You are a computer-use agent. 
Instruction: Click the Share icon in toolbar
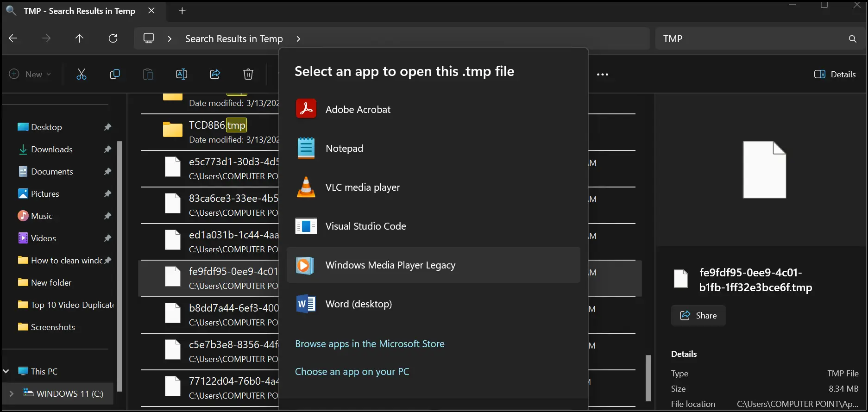[x=215, y=74]
